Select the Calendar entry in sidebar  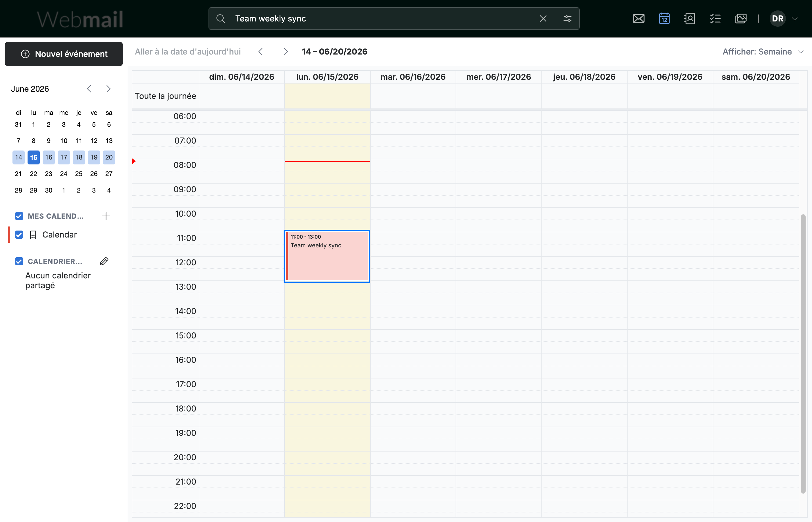pyautogui.click(x=60, y=235)
